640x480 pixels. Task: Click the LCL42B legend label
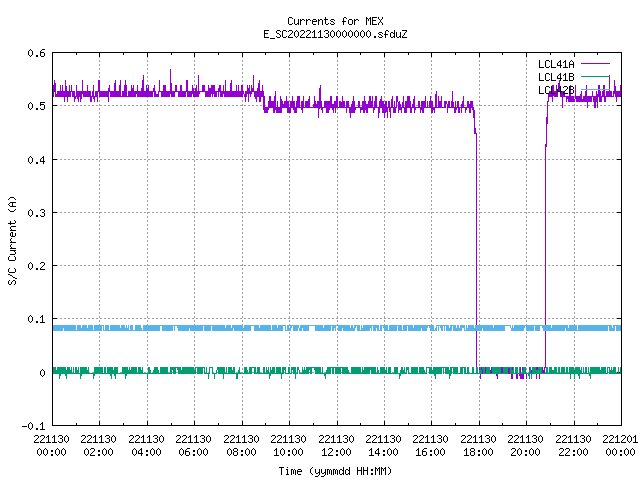tap(556, 90)
